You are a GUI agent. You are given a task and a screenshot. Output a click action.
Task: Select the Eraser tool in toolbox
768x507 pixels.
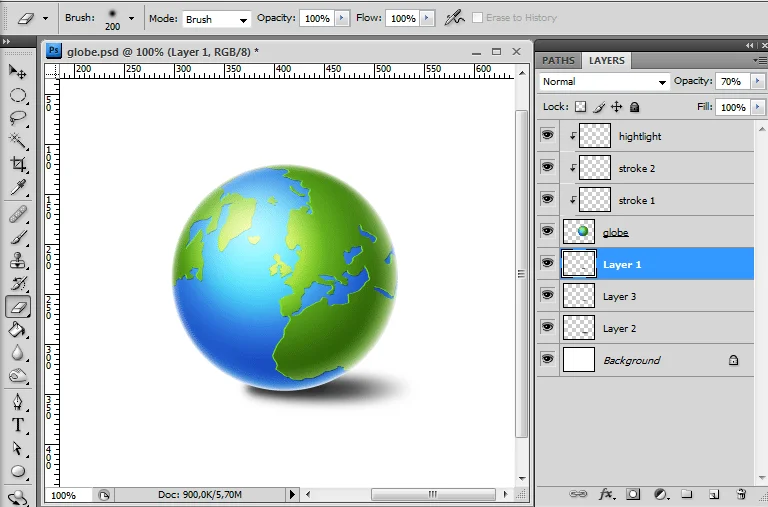click(x=18, y=307)
